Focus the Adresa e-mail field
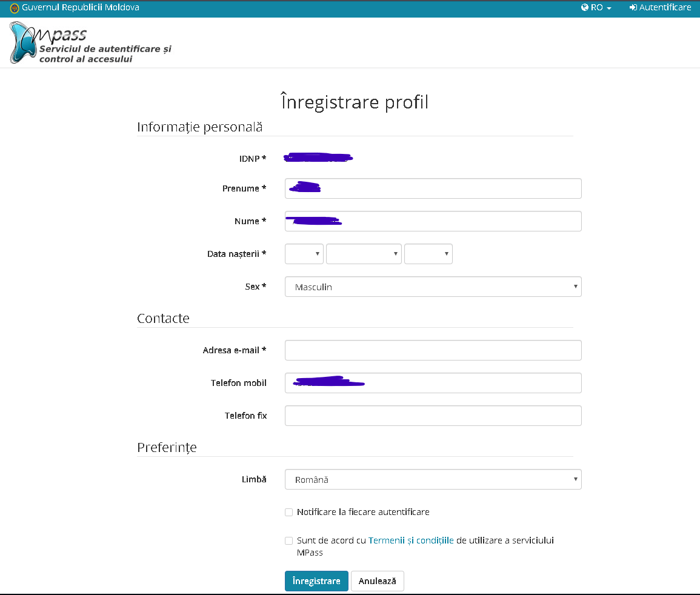Viewport: 700px width, 595px height. point(433,350)
